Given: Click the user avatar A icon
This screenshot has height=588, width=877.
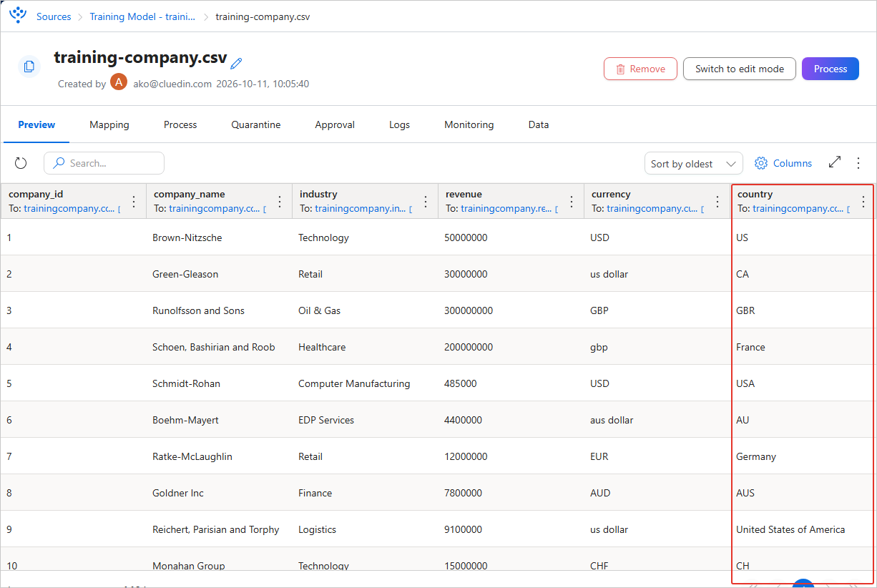Looking at the screenshot, I should click(119, 83).
